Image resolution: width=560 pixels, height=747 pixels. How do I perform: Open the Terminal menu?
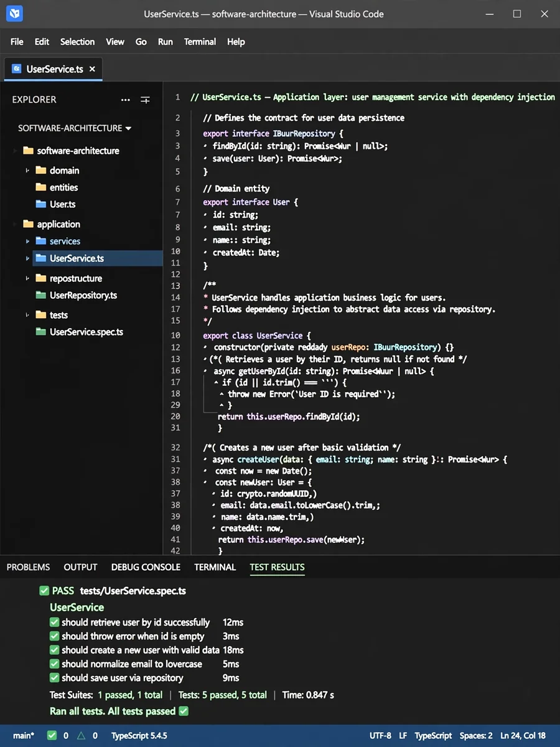click(x=200, y=42)
